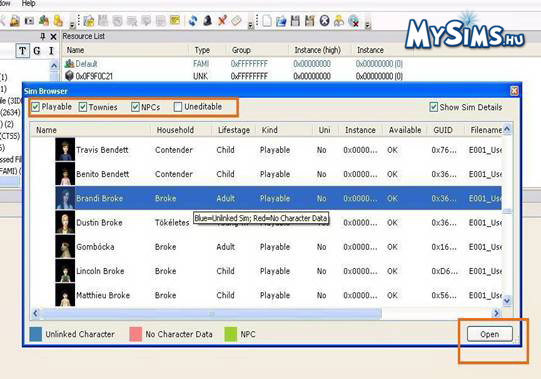Image resolution: width=541 pixels, height=379 pixels.
Task: Close the left docked panel with X
Action: click(53, 36)
